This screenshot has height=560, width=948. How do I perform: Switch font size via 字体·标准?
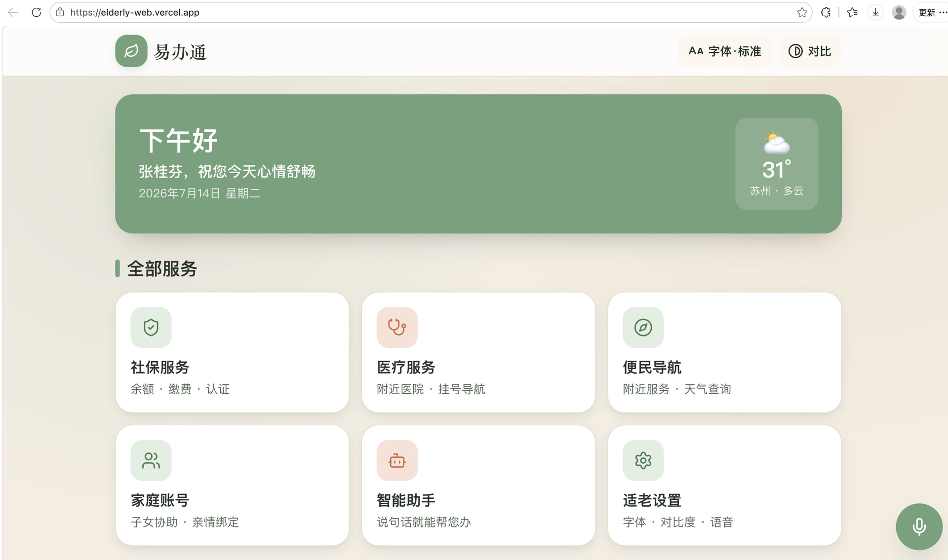point(724,51)
